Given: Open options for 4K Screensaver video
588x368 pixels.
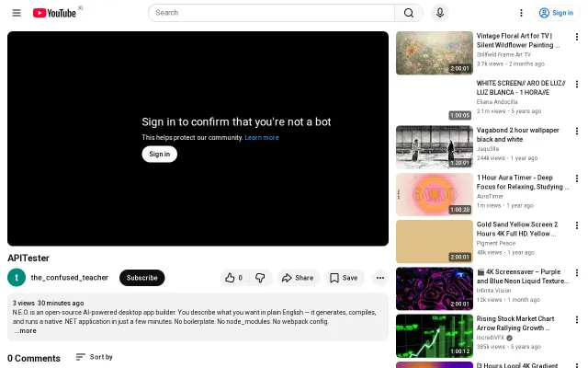Looking at the screenshot, I should tap(577, 272).
